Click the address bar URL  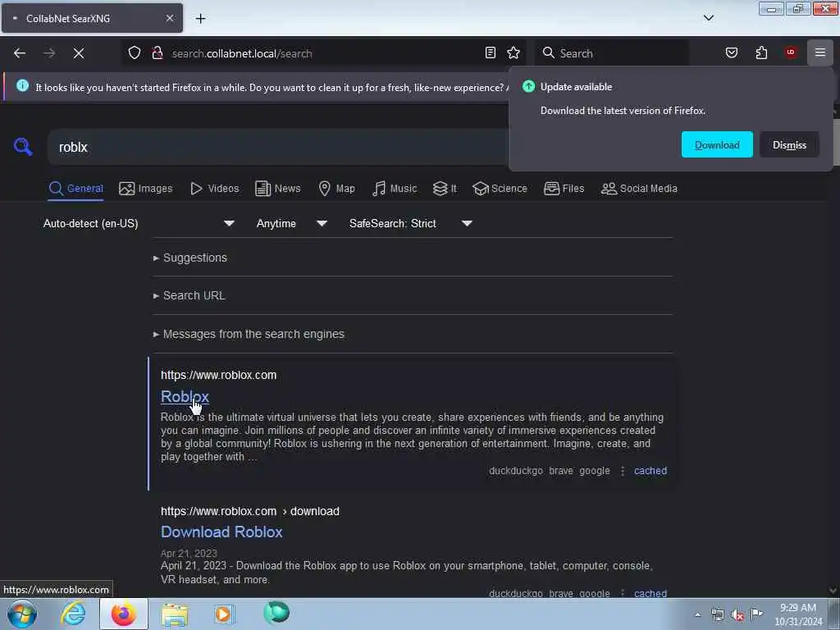pyautogui.click(x=242, y=53)
